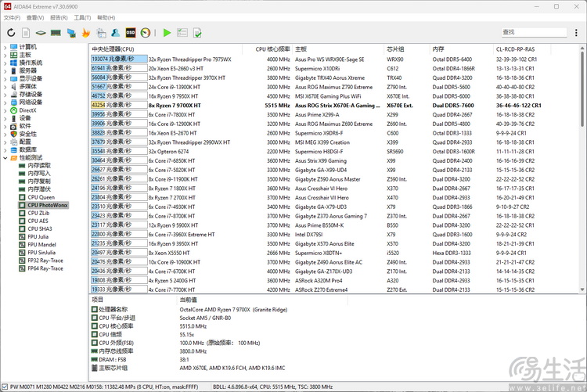Select CPU Queen benchmark in tree
The image size is (587, 392).
(41, 197)
